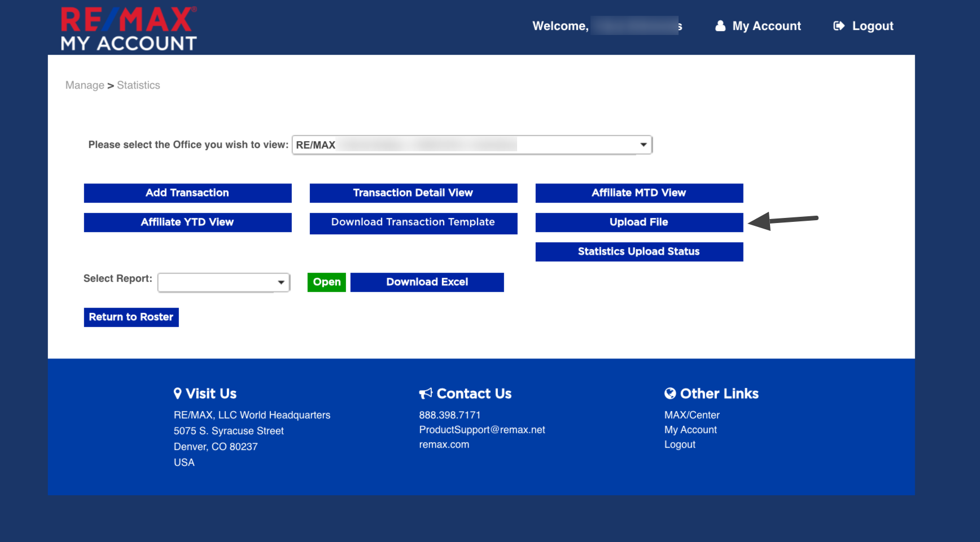Open Affiliate MTD View

coord(640,193)
